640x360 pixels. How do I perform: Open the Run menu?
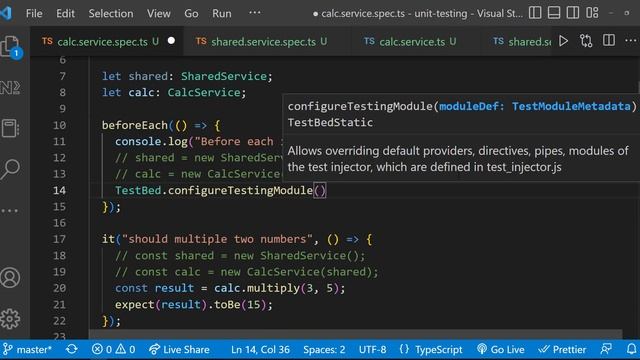pos(222,13)
